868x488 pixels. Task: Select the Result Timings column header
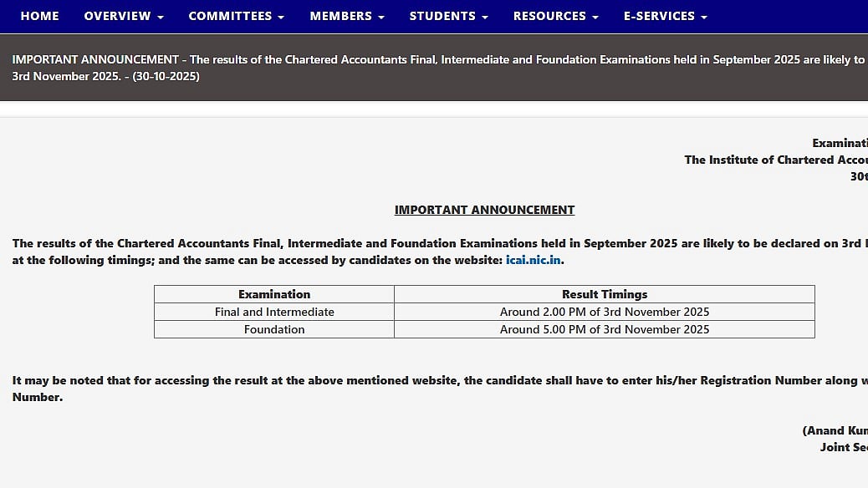[604, 294]
